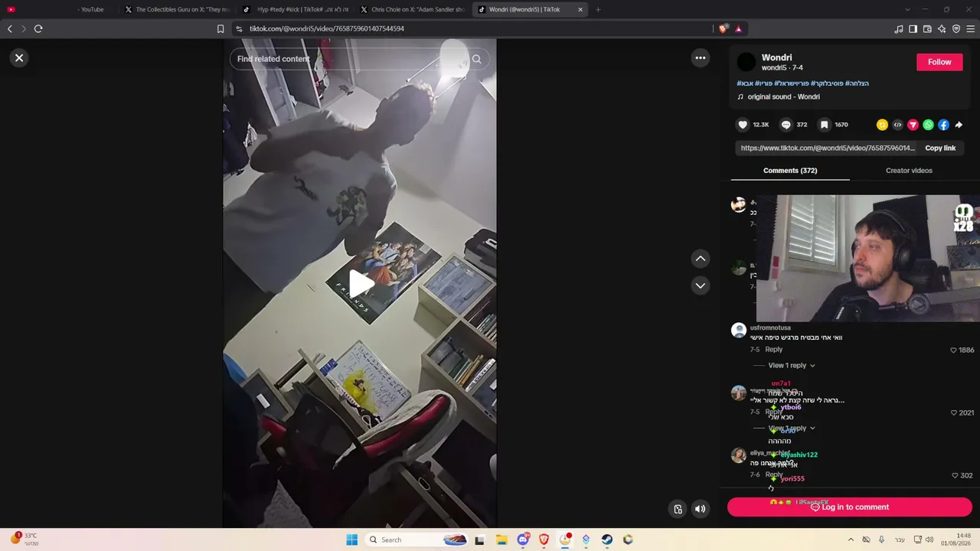
Task: Share the video to Facebook
Action: [943, 125]
